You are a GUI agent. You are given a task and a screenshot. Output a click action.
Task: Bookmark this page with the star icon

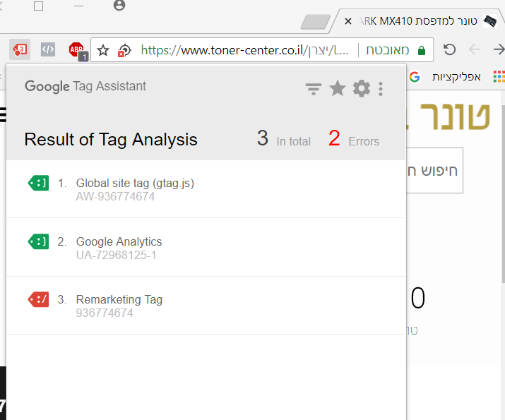click(103, 50)
